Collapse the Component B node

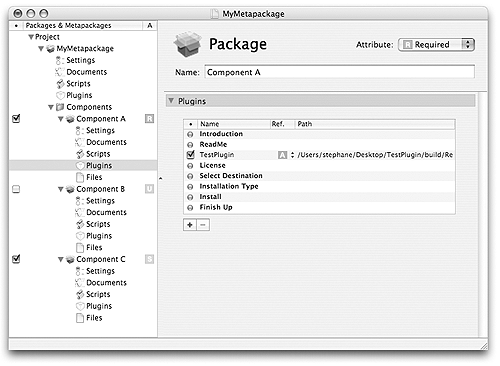click(x=61, y=189)
